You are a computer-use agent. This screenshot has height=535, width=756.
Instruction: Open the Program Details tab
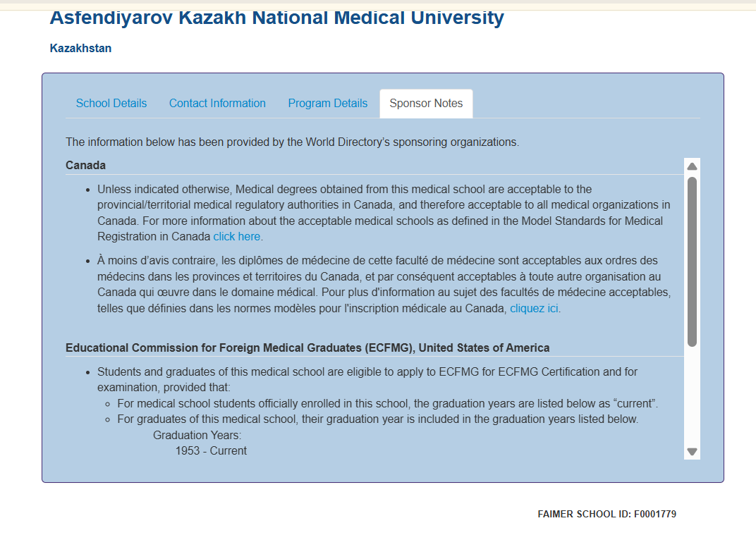click(x=327, y=103)
